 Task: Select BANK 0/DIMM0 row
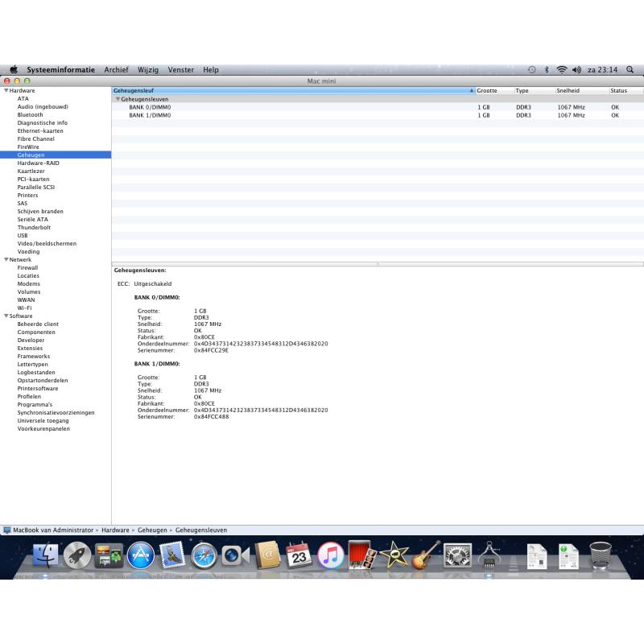coord(378,107)
